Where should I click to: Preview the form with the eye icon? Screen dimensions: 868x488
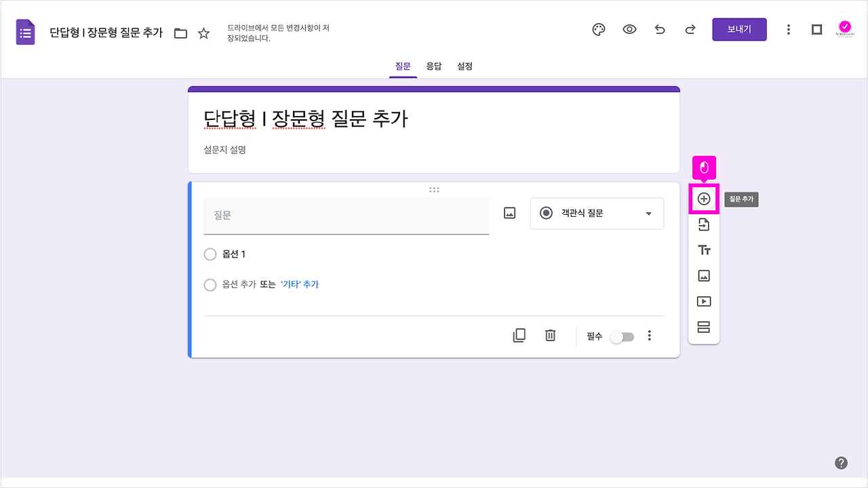tap(629, 29)
